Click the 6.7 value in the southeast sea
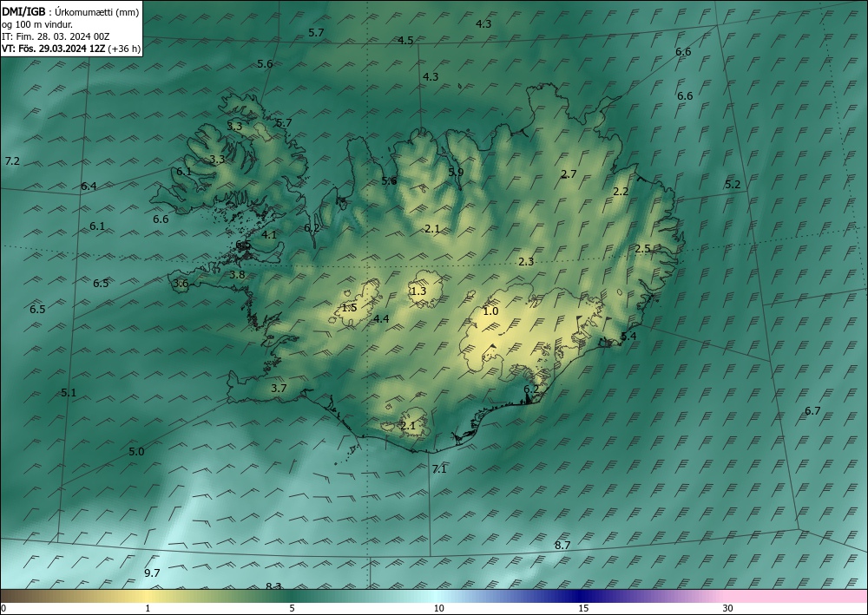Screen dimensions: 868x615 tap(812, 410)
